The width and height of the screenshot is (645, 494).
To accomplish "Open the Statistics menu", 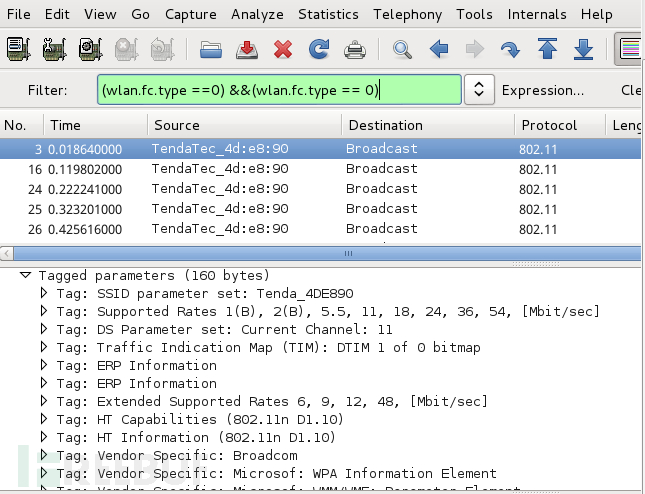I will (x=328, y=15).
